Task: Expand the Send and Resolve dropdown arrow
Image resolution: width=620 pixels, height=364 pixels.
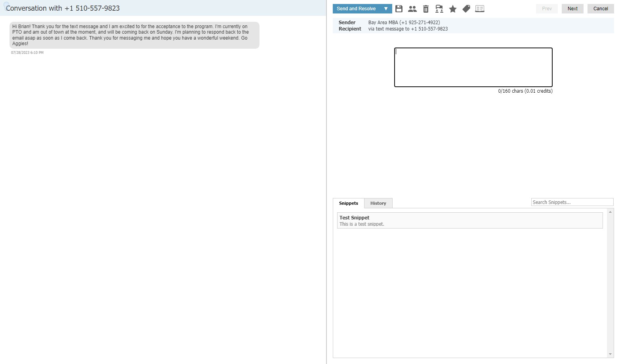Action: 386,9
